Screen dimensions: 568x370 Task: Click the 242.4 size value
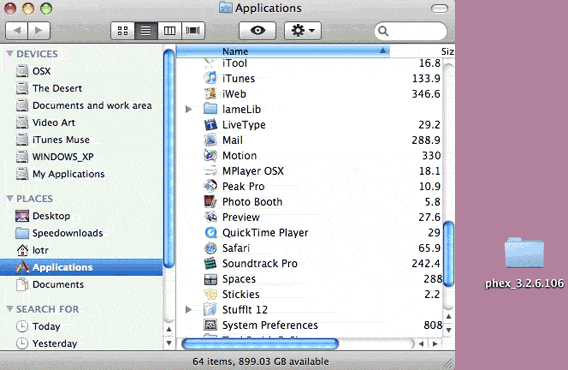(x=426, y=263)
